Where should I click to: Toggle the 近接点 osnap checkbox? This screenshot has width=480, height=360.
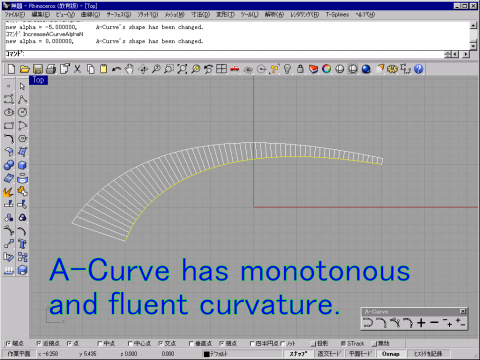click(39, 343)
